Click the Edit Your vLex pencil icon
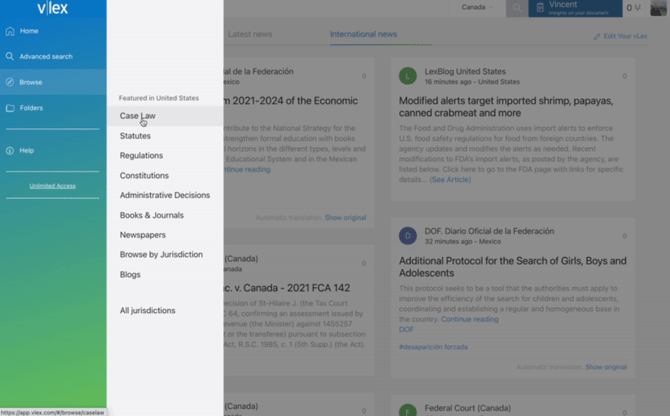The height and width of the screenshot is (416, 670). [597, 36]
